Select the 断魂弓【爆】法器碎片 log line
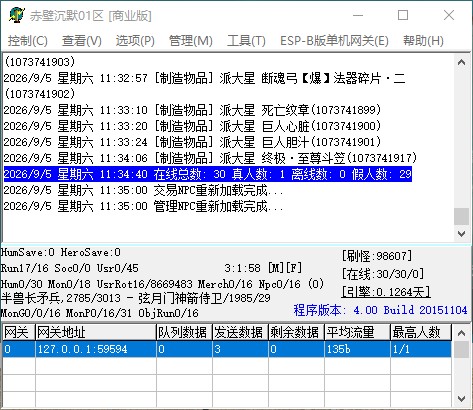This screenshot has height=410, width=473. pyautogui.click(x=204, y=78)
